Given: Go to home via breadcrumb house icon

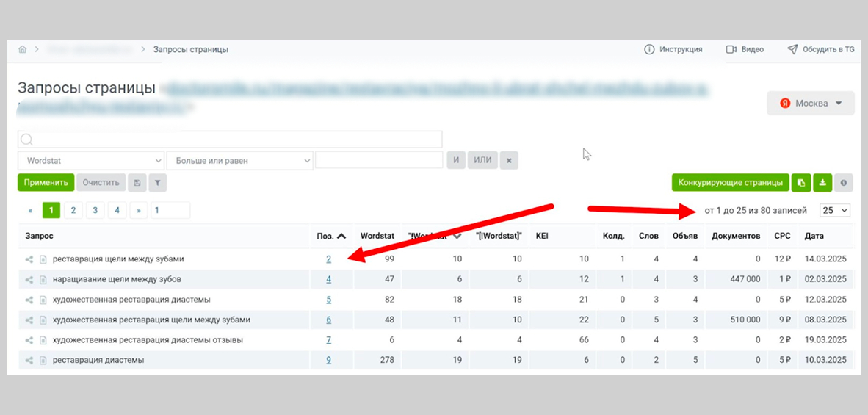Looking at the screenshot, I should (x=23, y=49).
